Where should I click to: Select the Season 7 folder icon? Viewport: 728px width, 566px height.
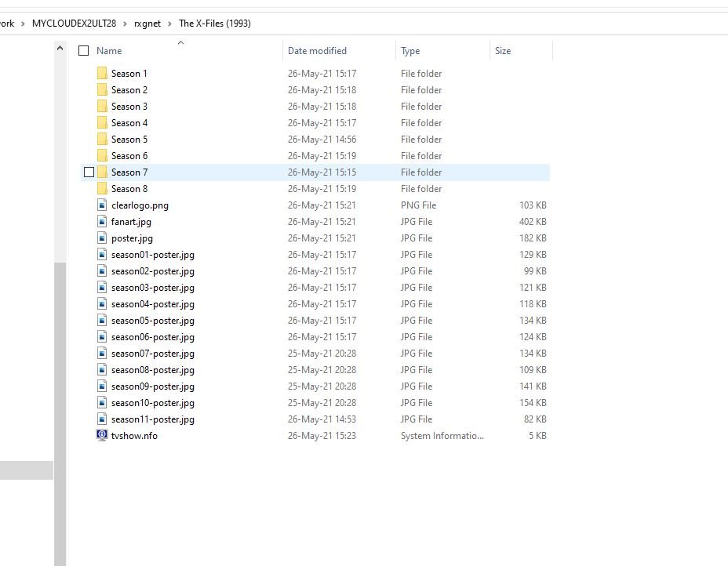click(102, 172)
